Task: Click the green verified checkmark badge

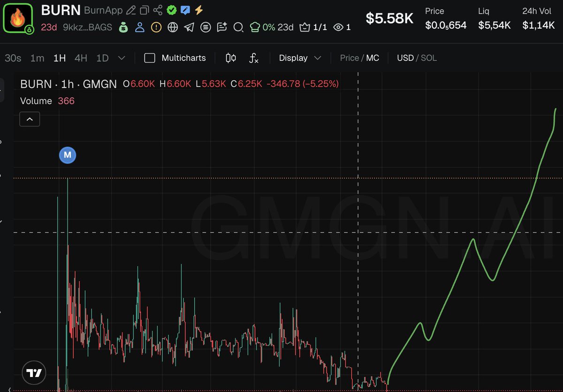Action: coord(172,10)
